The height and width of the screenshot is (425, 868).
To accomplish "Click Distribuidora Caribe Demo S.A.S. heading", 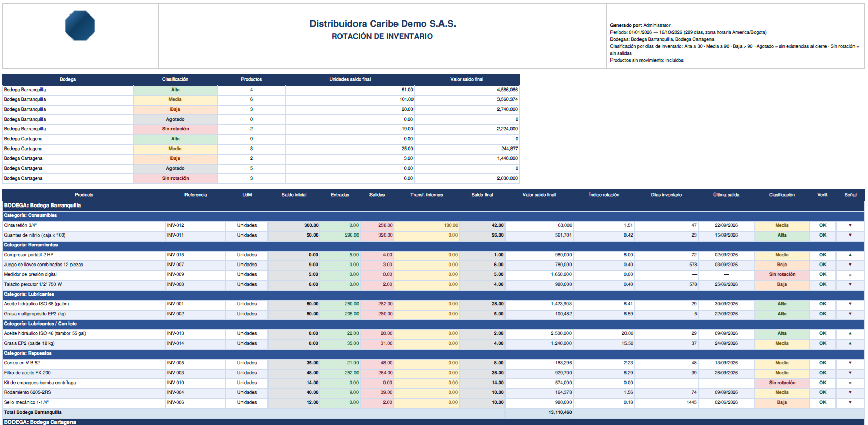I will pos(382,24).
